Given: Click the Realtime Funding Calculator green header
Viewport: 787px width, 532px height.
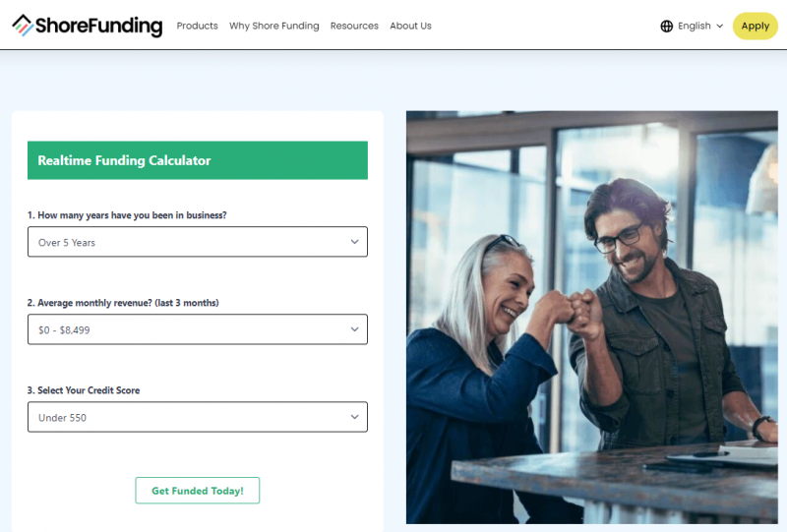Looking at the screenshot, I should point(198,160).
